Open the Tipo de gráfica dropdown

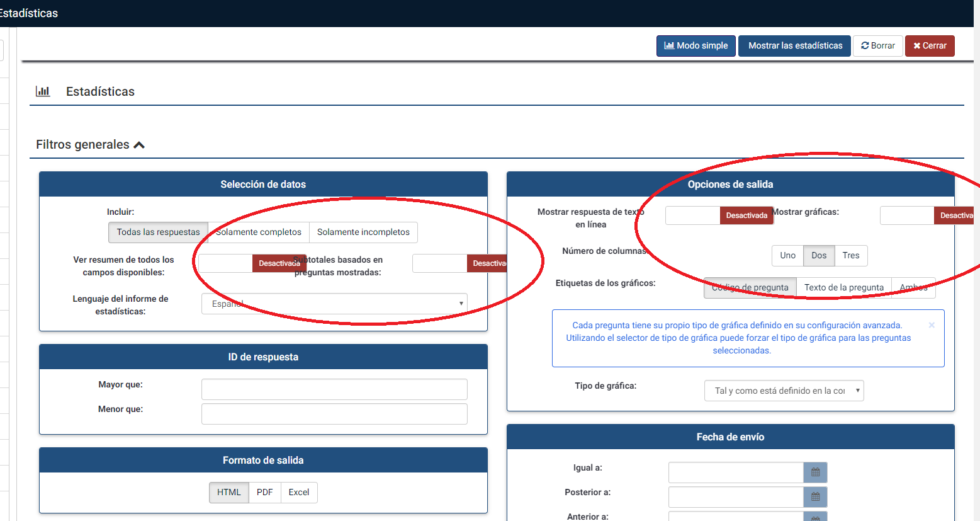784,391
